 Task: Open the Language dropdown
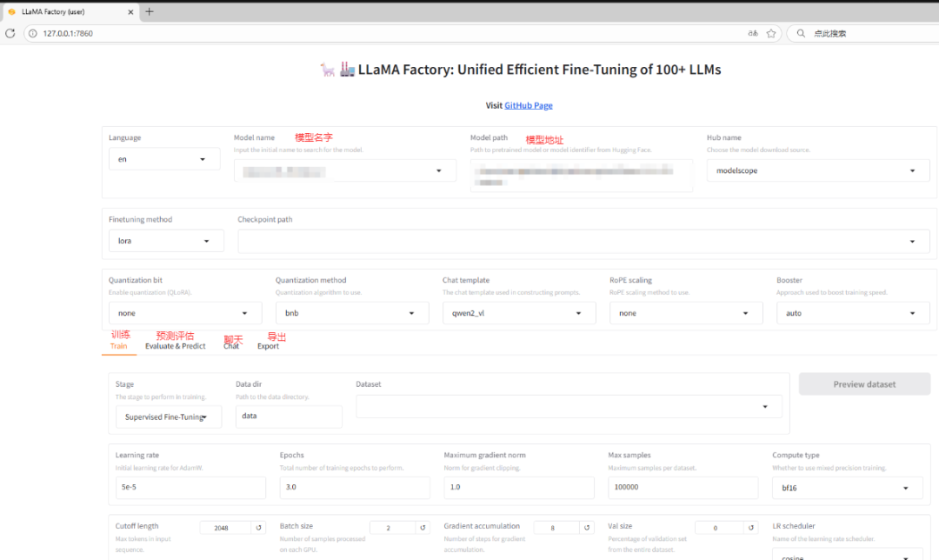[164, 159]
